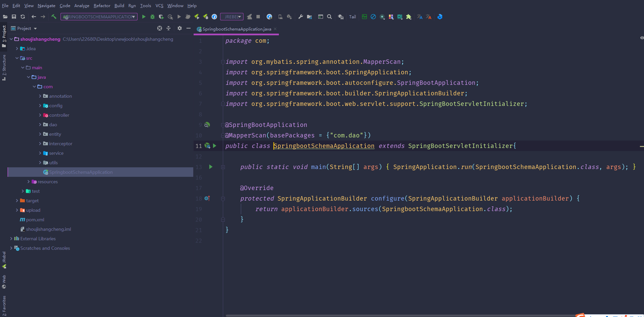
Task: Close the SpringbootSchemaApplication.java tab
Action: tap(275, 29)
